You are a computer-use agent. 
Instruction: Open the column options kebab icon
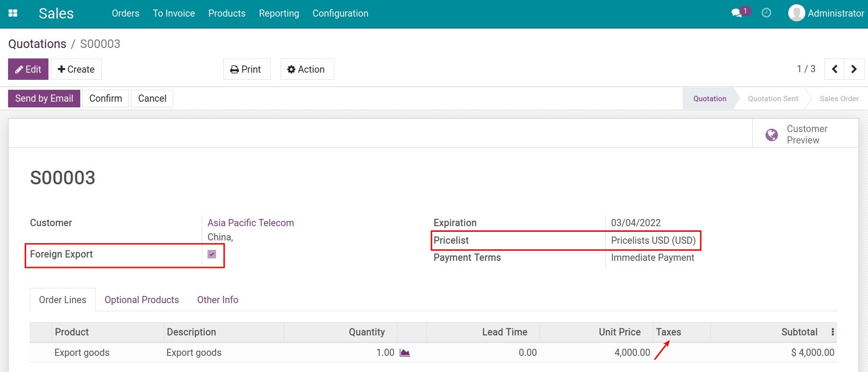[x=832, y=332]
